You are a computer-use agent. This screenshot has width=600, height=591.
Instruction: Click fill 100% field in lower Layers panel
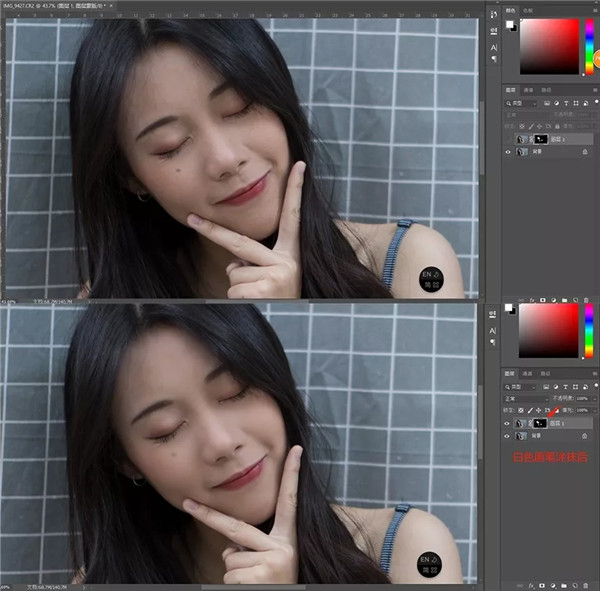pos(583,410)
